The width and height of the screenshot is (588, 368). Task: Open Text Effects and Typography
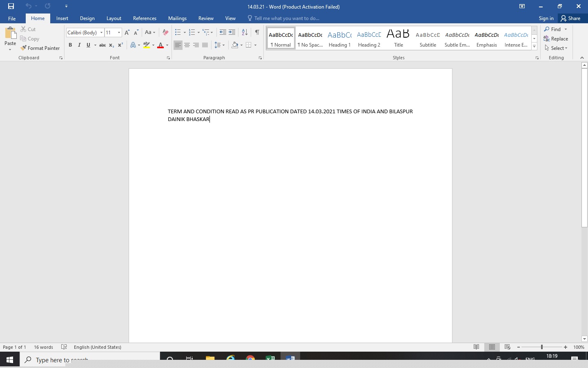133,45
